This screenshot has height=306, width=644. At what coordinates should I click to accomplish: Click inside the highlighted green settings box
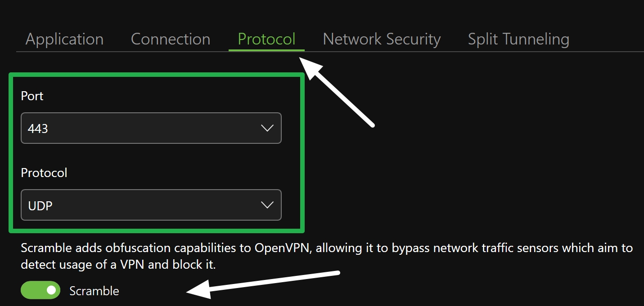pyautogui.click(x=155, y=153)
